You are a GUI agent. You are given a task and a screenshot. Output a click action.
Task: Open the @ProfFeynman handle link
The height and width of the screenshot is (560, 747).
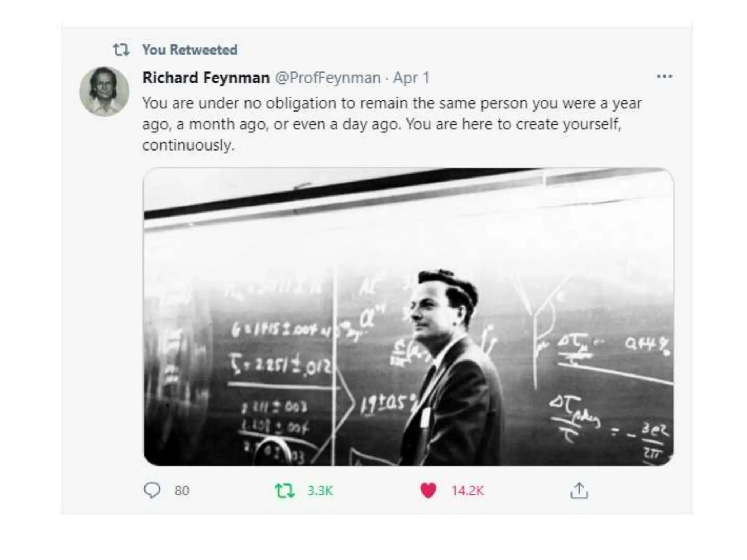(328, 78)
